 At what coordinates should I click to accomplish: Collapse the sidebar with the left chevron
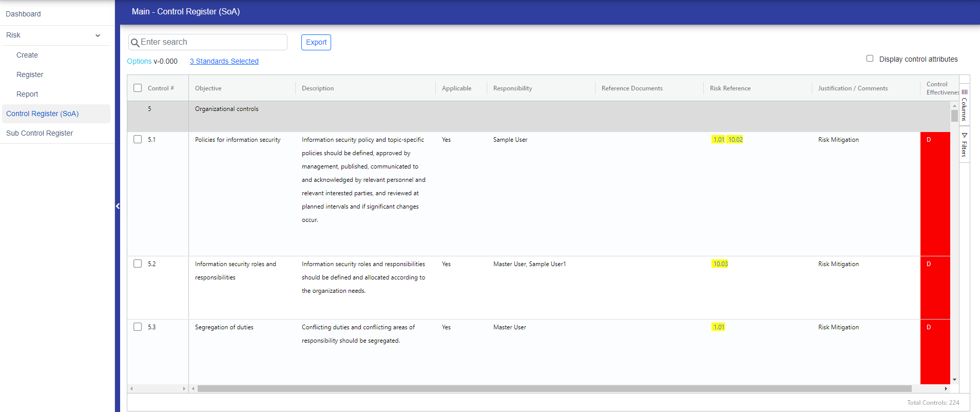point(118,206)
